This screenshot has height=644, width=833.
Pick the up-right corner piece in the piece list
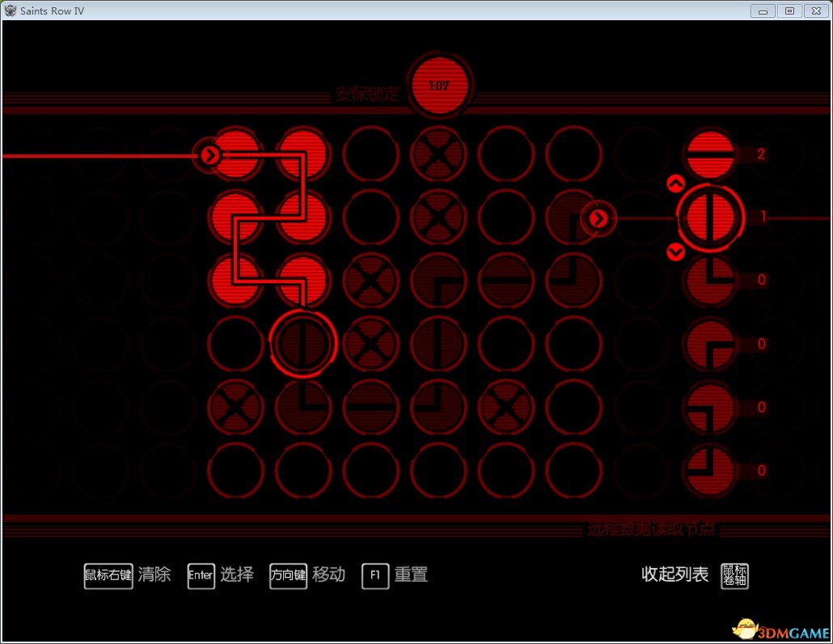click(x=710, y=280)
